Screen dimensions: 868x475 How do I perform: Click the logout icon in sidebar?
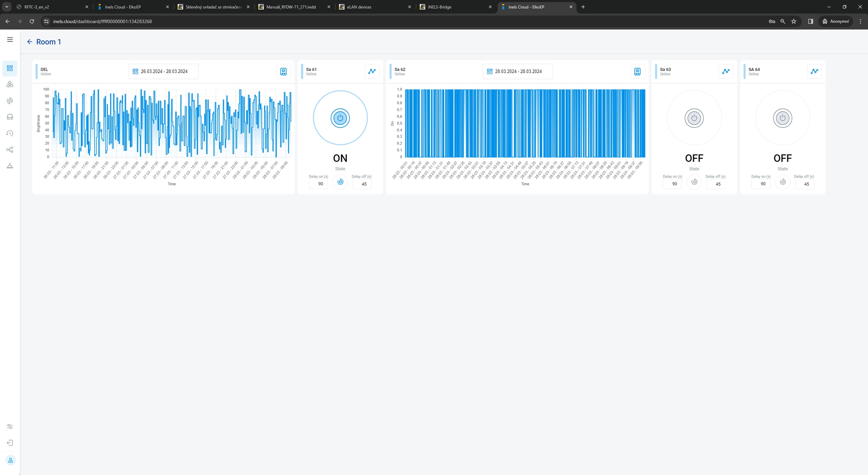pyautogui.click(x=10, y=443)
